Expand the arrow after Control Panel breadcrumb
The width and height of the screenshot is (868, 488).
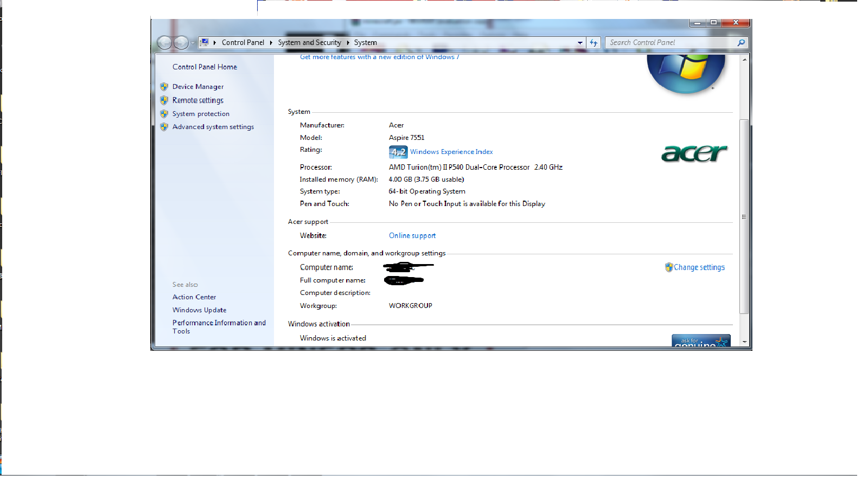coord(271,43)
